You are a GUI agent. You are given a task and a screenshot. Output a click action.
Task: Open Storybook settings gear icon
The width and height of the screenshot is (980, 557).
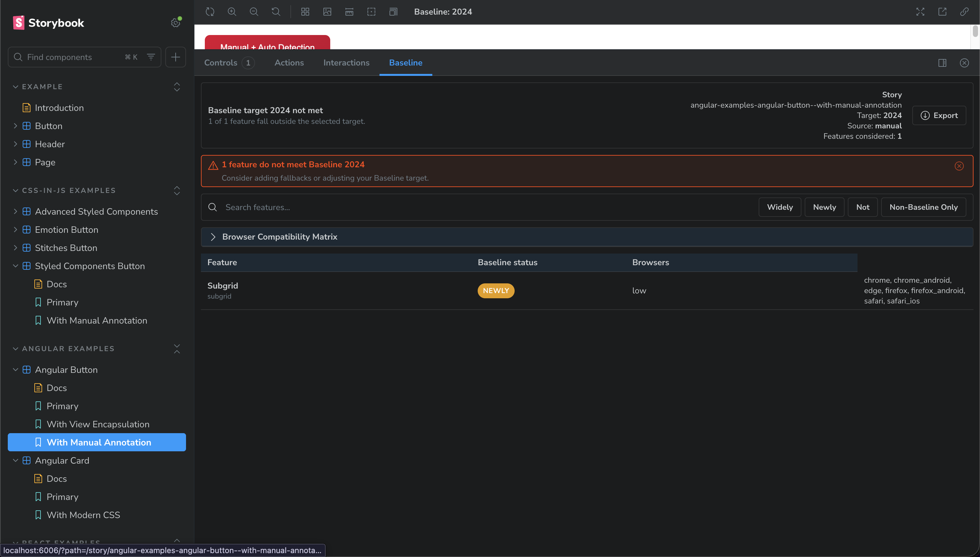tap(176, 23)
